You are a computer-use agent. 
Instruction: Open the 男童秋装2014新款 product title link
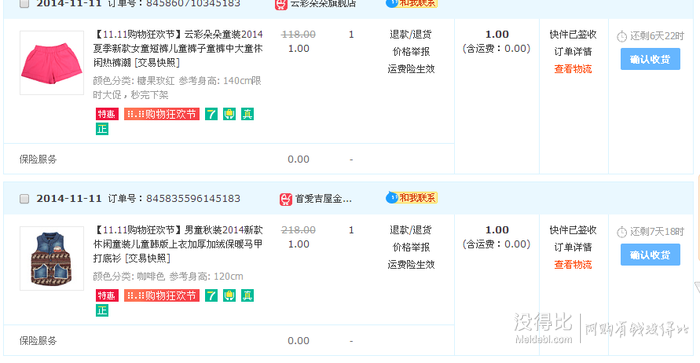(x=178, y=244)
